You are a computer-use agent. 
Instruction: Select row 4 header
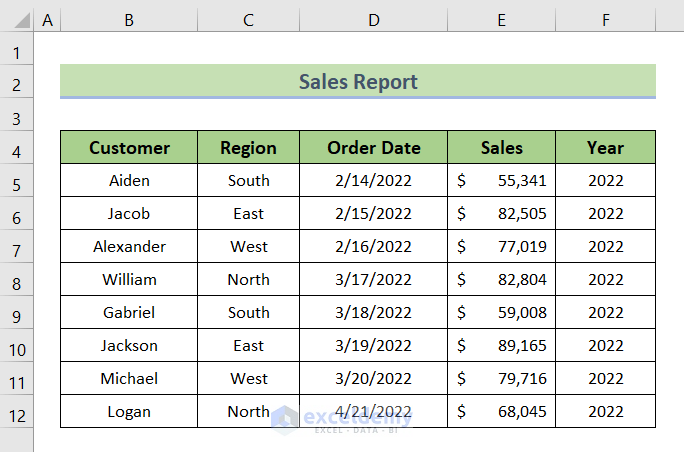[17, 148]
